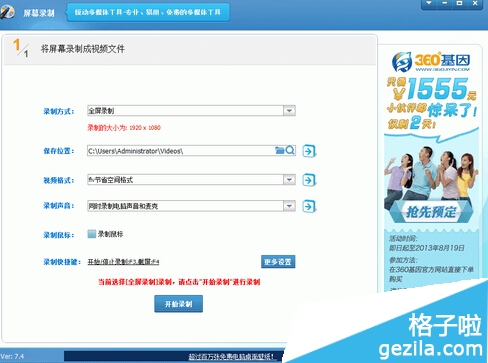The image size is (488, 363).
Task: Open 更多设置 button
Action: [x=278, y=262]
